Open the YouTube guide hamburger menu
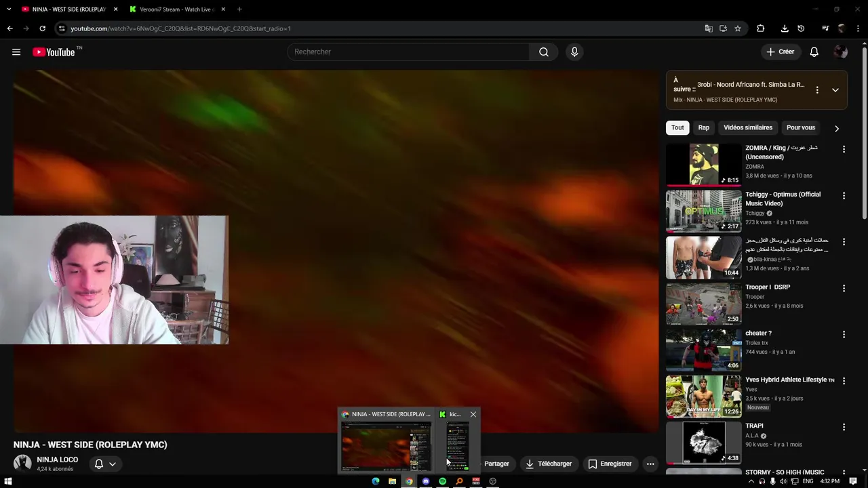Viewport: 868px width, 488px height. (x=16, y=52)
